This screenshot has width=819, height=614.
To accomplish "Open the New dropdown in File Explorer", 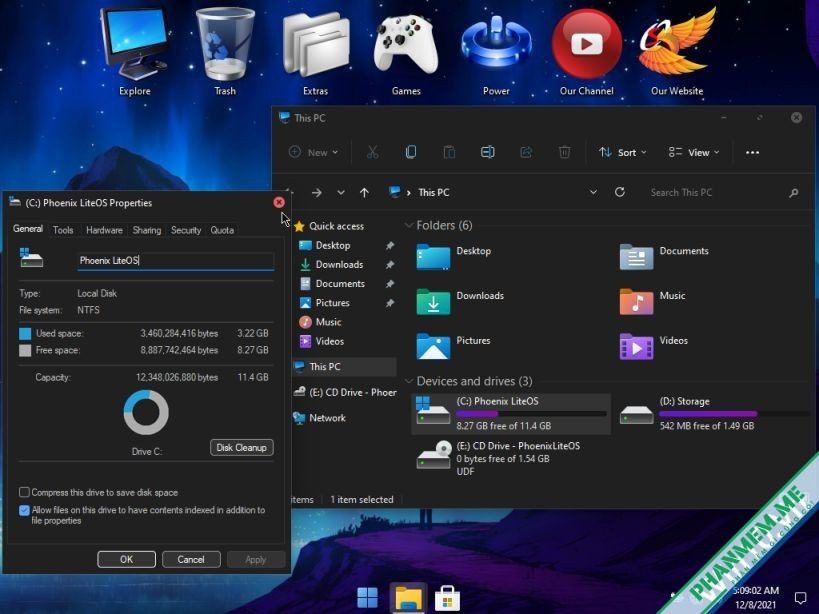I will click(x=313, y=152).
